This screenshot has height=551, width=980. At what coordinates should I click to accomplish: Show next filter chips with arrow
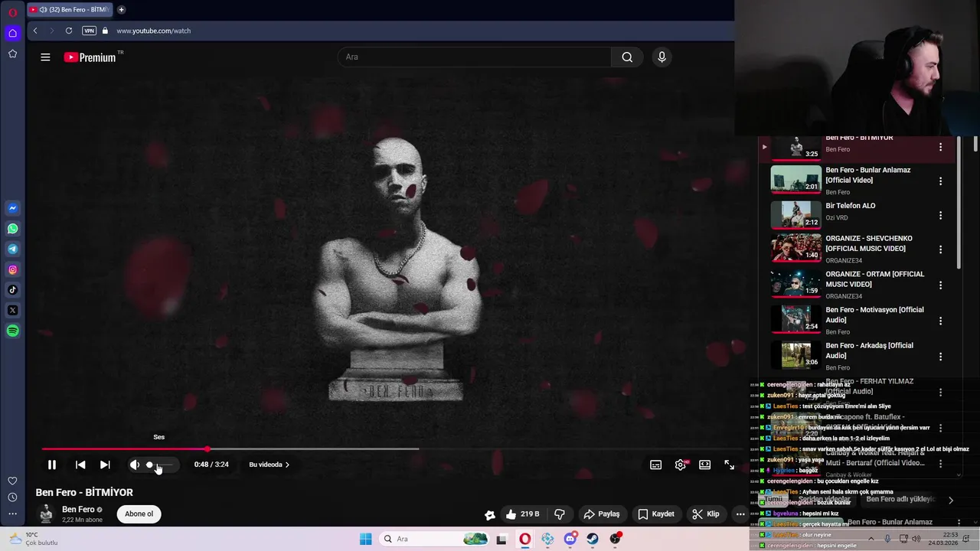[951, 500]
